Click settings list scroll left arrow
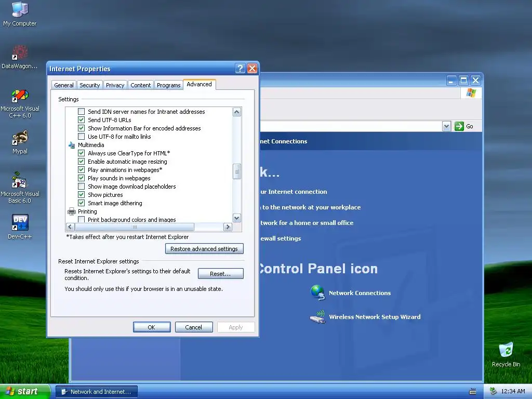This screenshot has width=532, height=399. click(70, 227)
